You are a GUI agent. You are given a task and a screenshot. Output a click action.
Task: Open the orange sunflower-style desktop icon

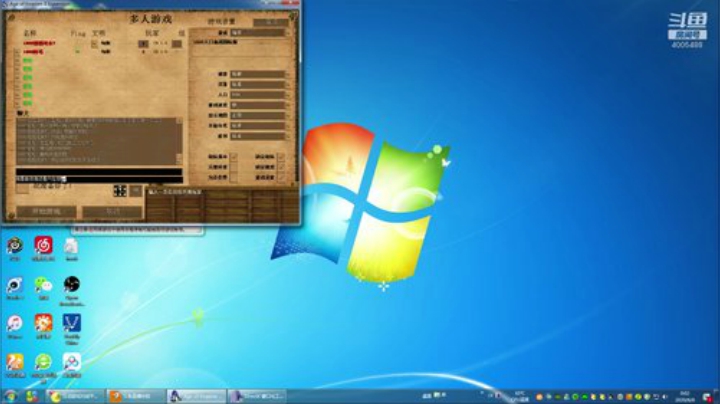click(x=43, y=323)
